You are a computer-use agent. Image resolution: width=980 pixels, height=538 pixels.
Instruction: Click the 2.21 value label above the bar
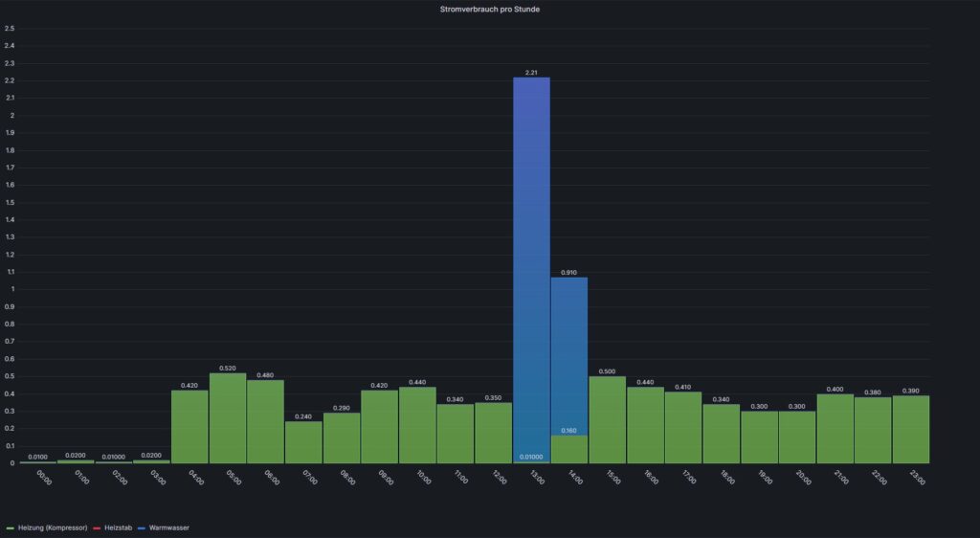(x=531, y=73)
